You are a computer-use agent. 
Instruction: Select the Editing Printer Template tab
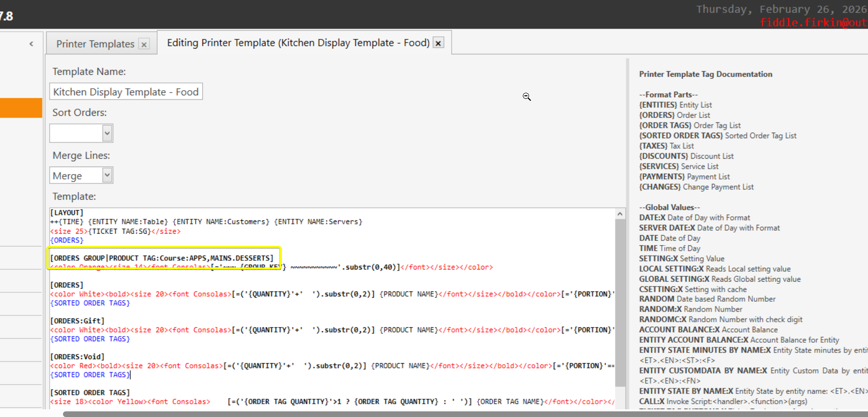coord(298,43)
